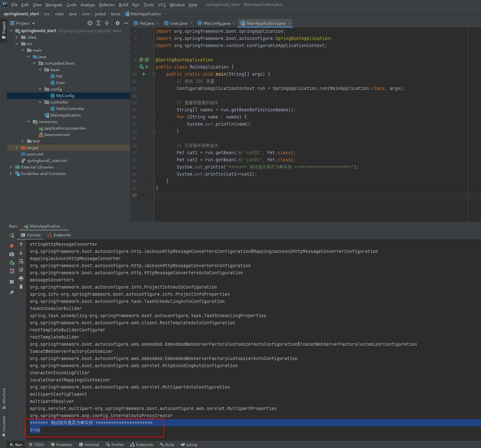Click the locate current file target icon
481x448 pixels.
90,23
